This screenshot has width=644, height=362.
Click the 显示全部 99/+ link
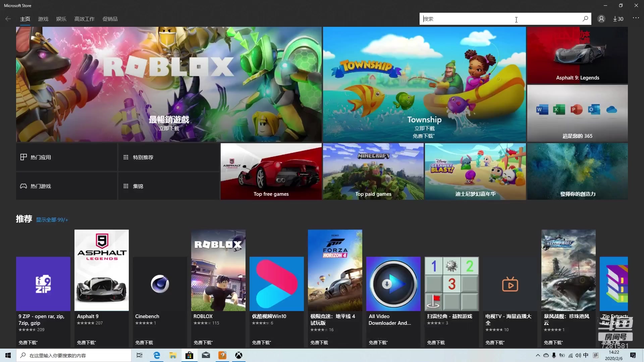pyautogui.click(x=52, y=220)
